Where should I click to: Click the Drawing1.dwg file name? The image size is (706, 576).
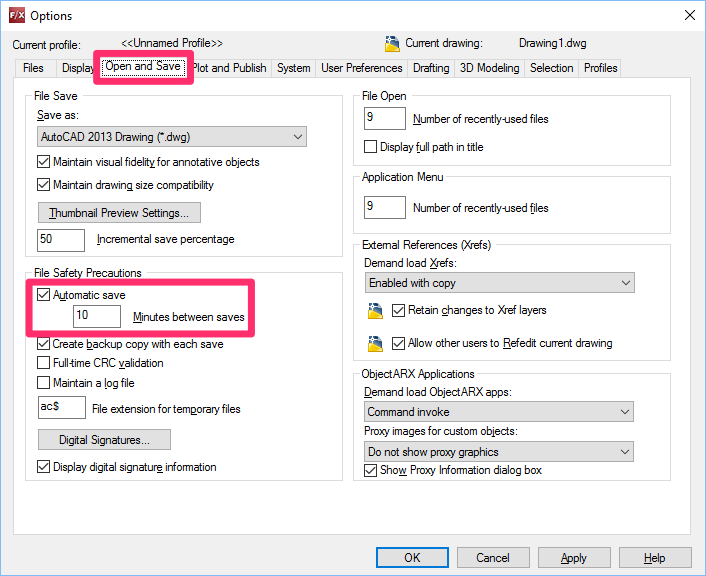(x=552, y=43)
